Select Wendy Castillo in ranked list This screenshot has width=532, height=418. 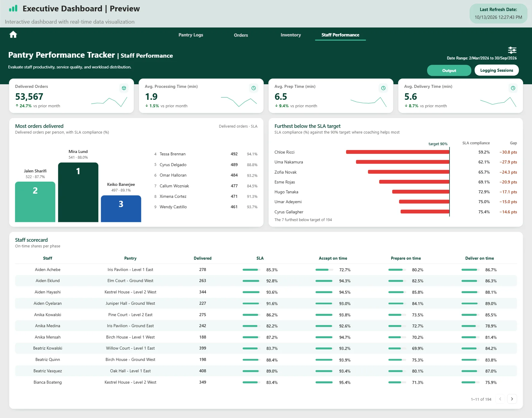pyautogui.click(x=173, y=207)
